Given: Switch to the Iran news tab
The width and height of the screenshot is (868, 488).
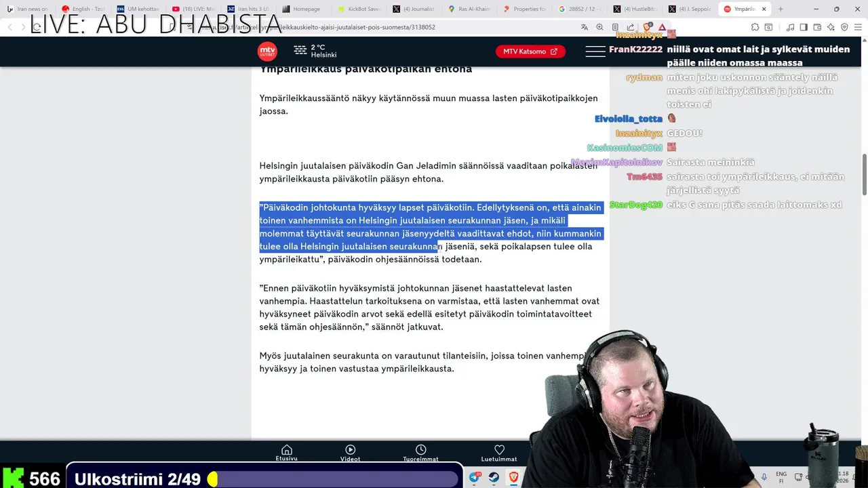Looking at the screenshot, I should click(x=28, y=9).
